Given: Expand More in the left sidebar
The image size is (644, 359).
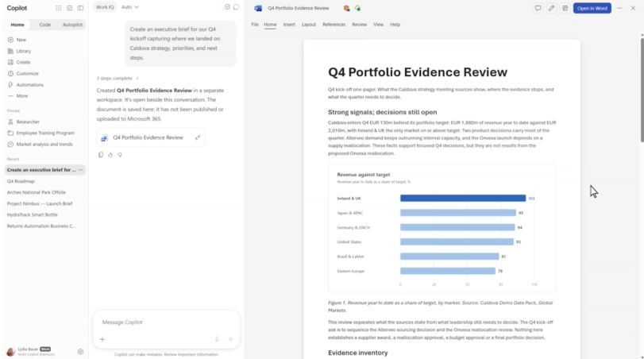Looking at the screenshot, I should click(x=22, y=95).
